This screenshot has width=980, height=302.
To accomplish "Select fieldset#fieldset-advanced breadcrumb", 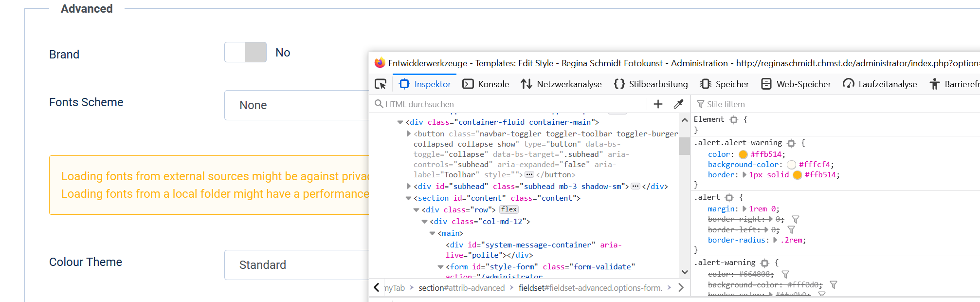I will click(590, 288).
